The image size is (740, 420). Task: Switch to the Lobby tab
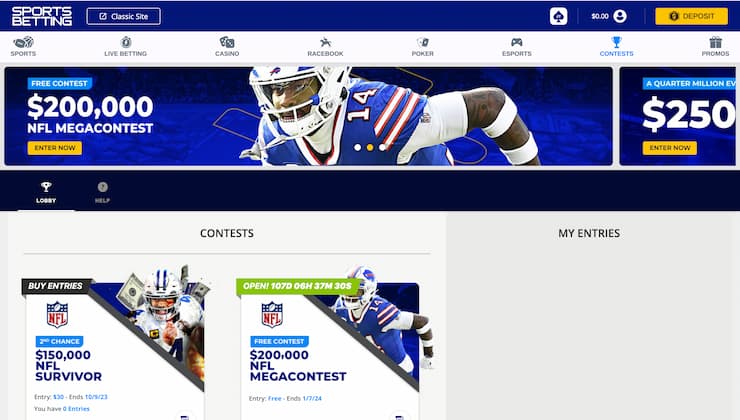pyautogui.click(x=46, y=192)
